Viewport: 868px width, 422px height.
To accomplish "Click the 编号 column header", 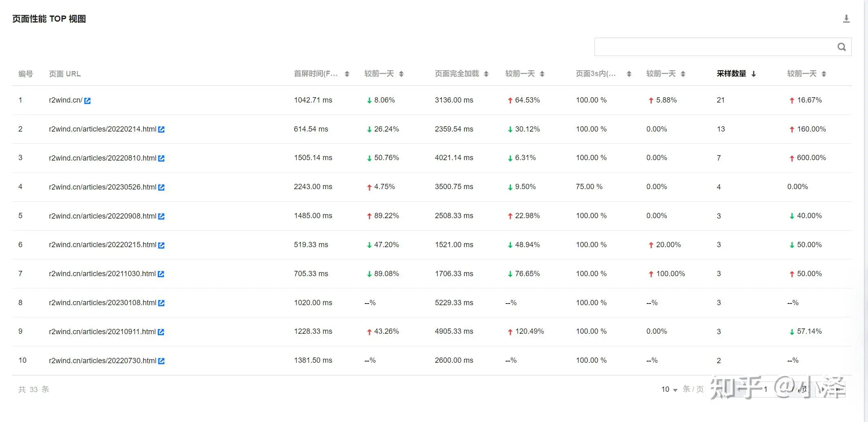I will click(25, 74).
